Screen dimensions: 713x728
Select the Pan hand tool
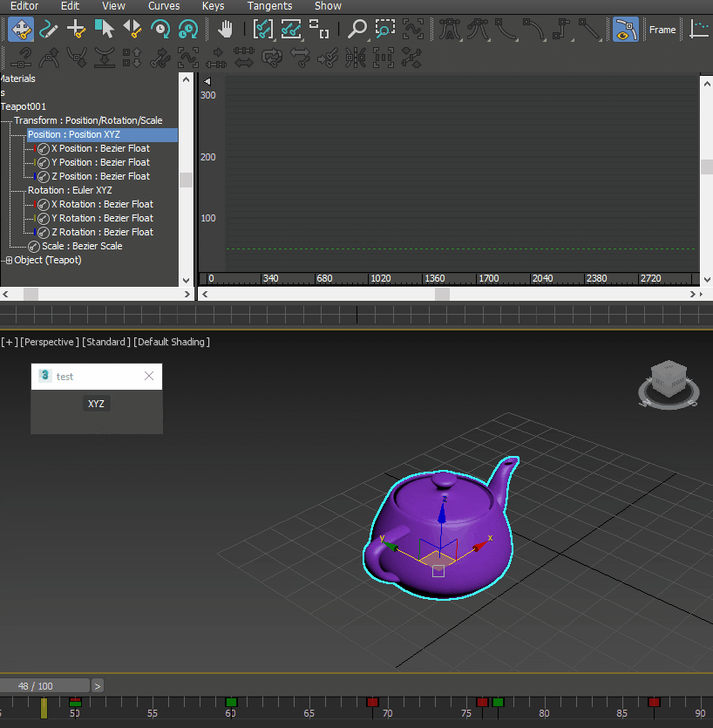coord(226,30)
